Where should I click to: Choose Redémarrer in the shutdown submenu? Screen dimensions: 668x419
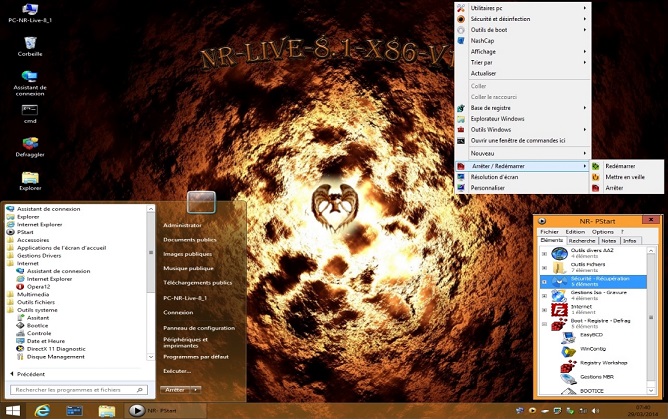(x=620, y=166)
